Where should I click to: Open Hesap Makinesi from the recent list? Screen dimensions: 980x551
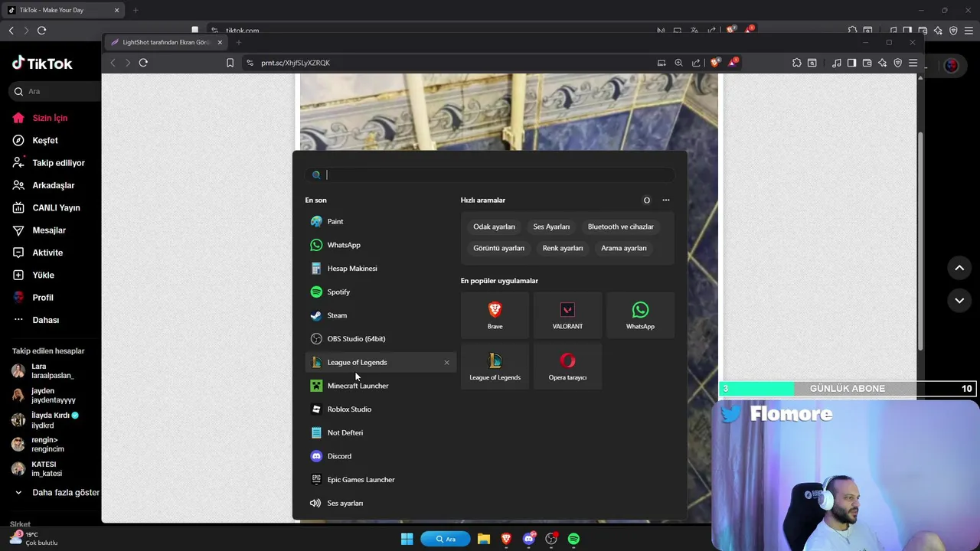point(381,269)
